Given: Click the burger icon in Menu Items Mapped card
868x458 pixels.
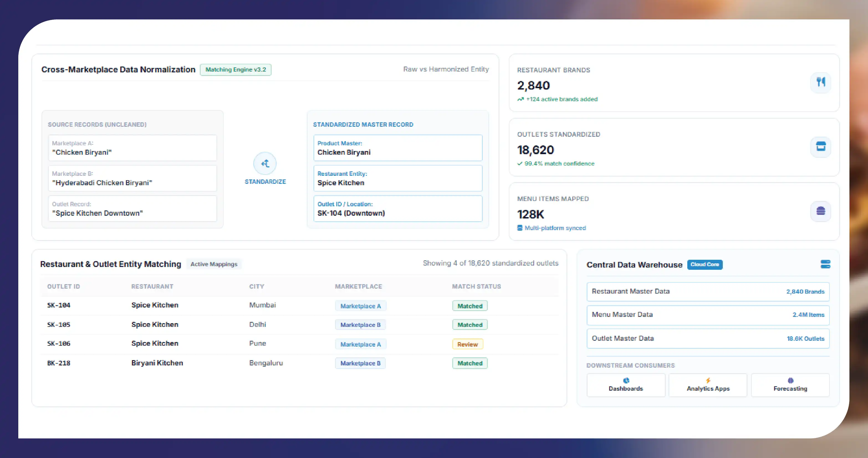Looking at the screenshot, I should click(821, 211).
